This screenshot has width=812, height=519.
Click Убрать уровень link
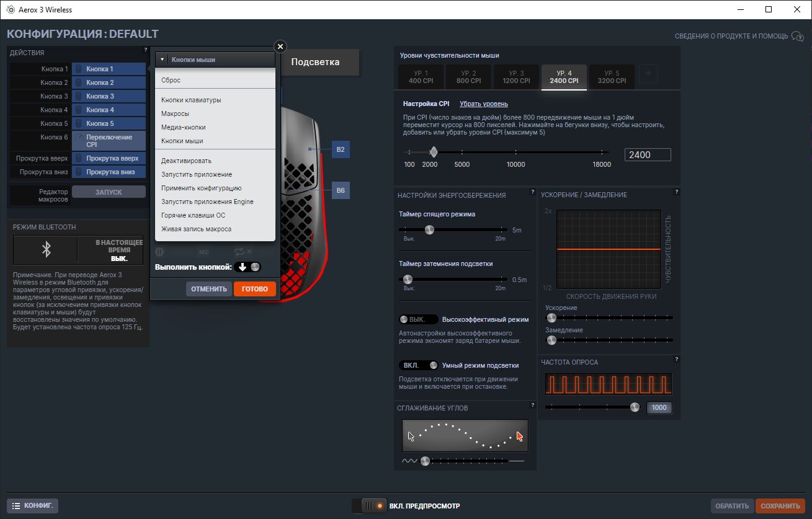click(x=484, y=104)
